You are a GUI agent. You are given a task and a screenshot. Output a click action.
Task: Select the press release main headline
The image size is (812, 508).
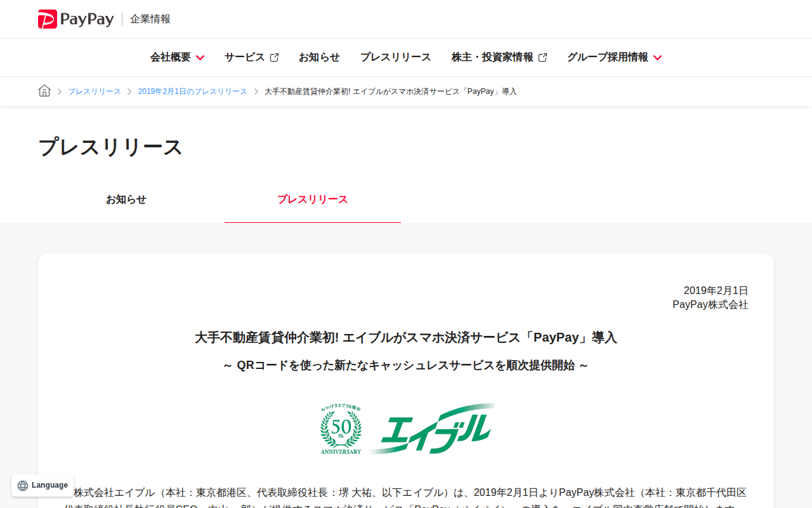coord(406,337)
